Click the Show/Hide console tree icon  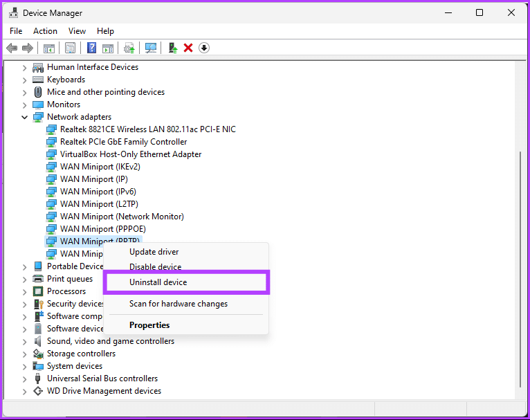point(49,48)
